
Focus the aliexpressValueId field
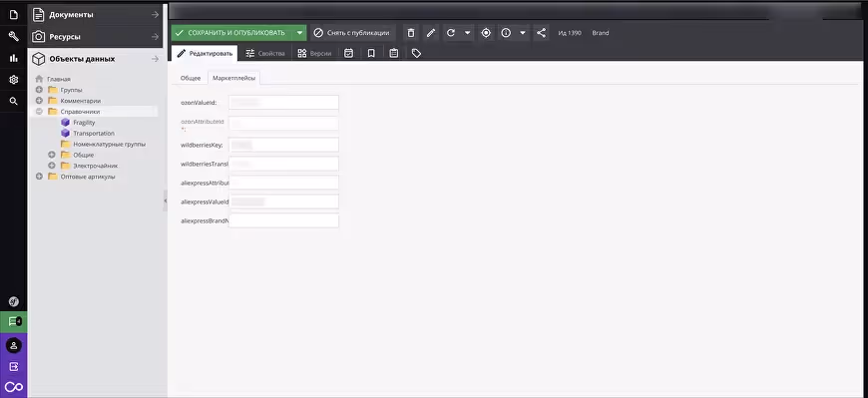[x=283, y=201]
